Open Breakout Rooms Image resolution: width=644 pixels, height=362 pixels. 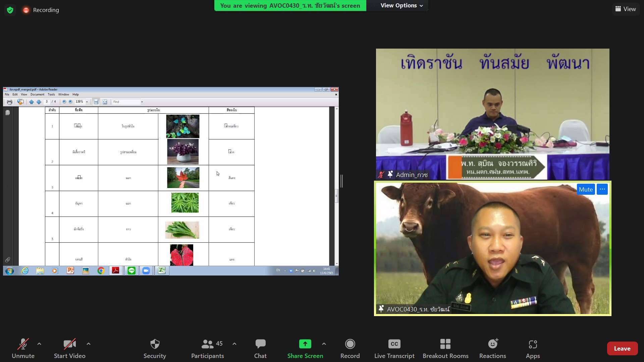coord(445,349)
